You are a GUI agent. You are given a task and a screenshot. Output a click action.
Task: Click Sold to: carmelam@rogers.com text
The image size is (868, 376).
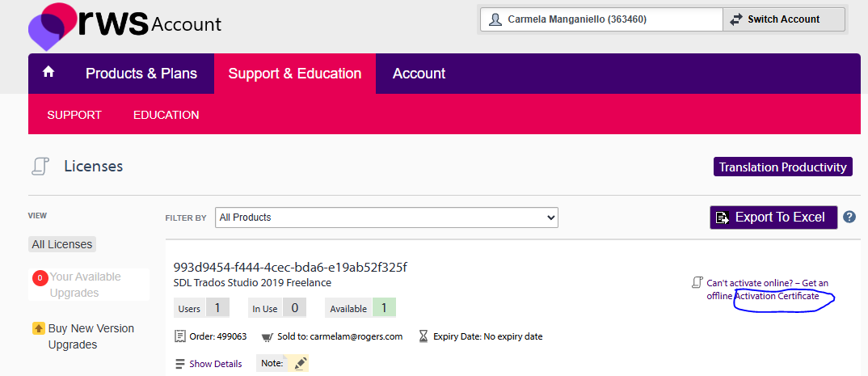(339, 336)
